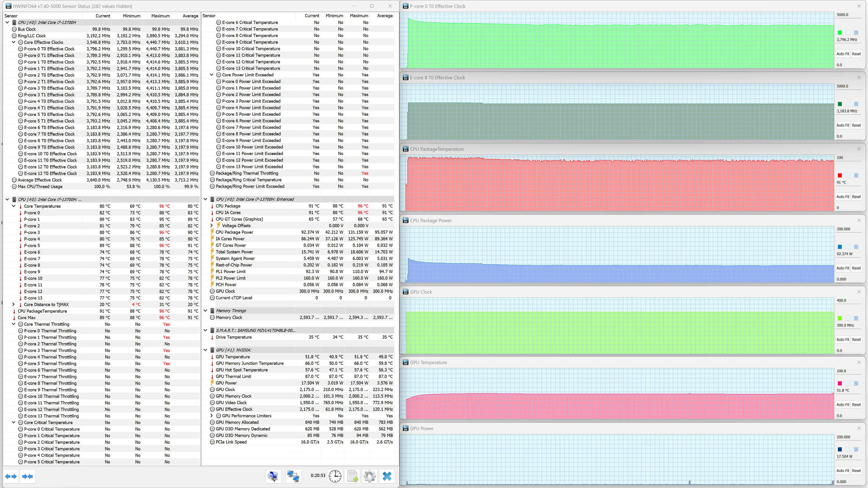The width and height of the screenshot is (868, 488).
Task: Click the Average column header in right panel
Action: [385, 16]
